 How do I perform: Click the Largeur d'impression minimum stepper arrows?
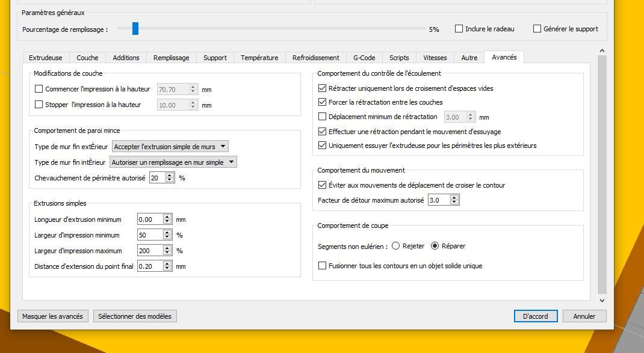click(x=167, y=235)
